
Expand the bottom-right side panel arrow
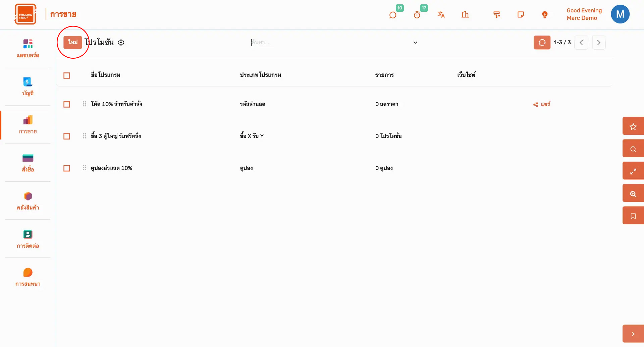633,334
